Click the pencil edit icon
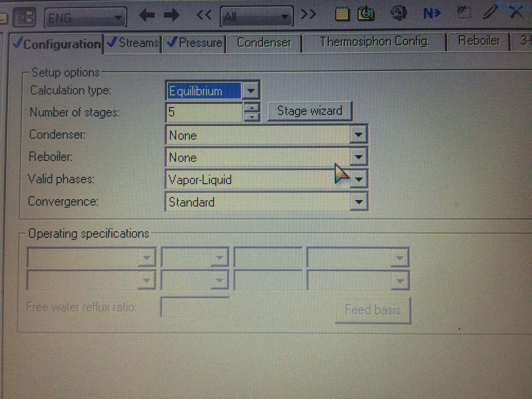This screenshot has height=399, width=532. pyautogui.click(x=491, y=12)
